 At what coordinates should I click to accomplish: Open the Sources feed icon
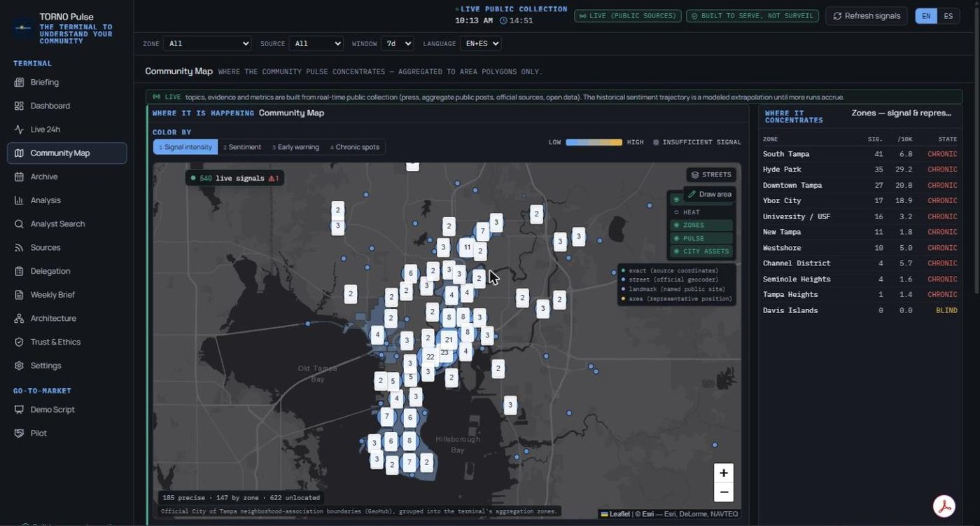[19, 248]
